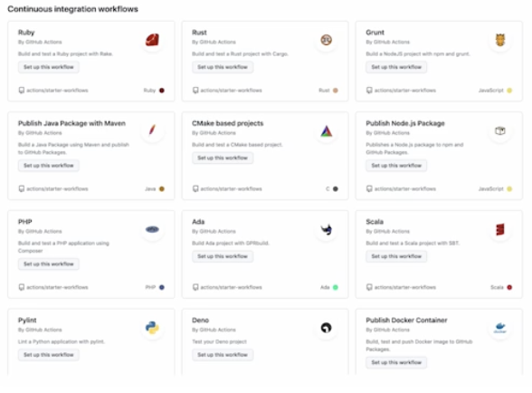Image resolution: width=532 pixels, height=393 pixels.
Task: Set up this workflow for CMake projects
Action: pos(223,158)
